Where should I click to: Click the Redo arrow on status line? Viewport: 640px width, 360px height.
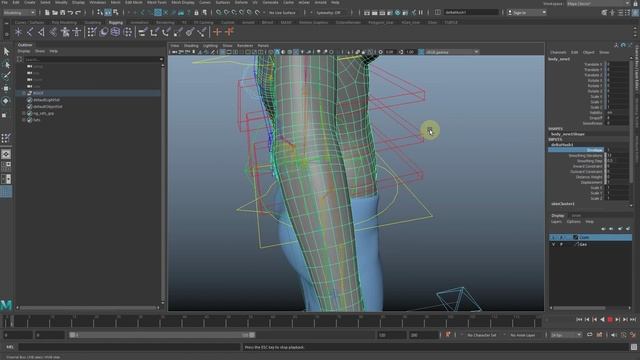point(78,13)
